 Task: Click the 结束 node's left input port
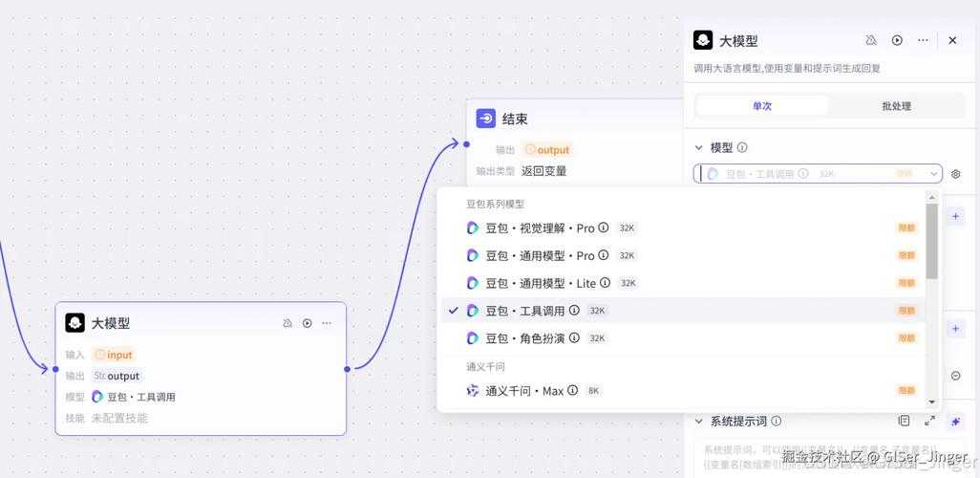click(x=466, y=144)
